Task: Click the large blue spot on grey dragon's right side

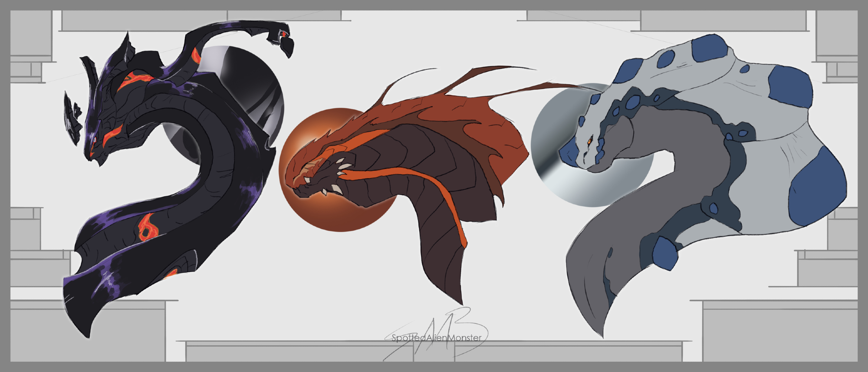Action: point(817,192)
